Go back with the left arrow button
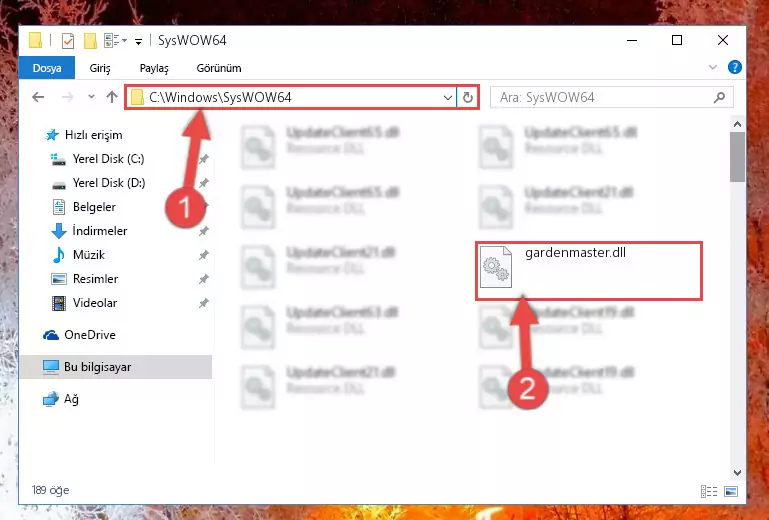This screenshot has height=520, width=769. coord(38,97)
